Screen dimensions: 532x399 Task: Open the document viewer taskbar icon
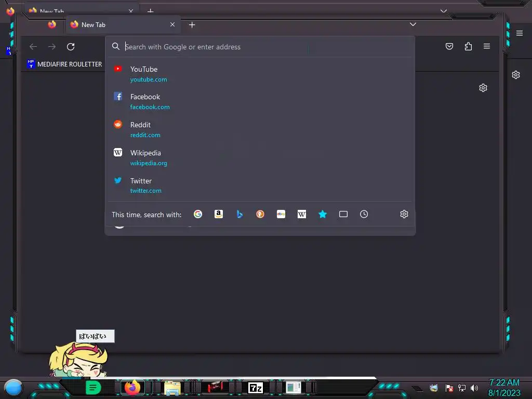click(293, 388)
